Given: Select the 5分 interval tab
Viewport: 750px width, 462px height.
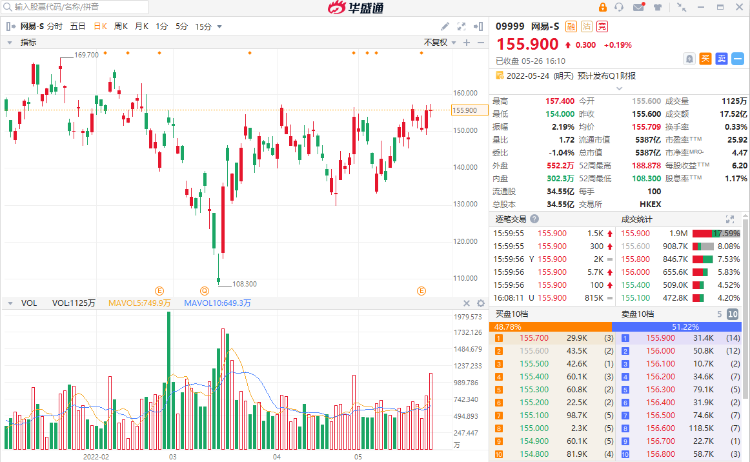Looking at the screenshot, I should pyautogui.click(x=181, y=26).
